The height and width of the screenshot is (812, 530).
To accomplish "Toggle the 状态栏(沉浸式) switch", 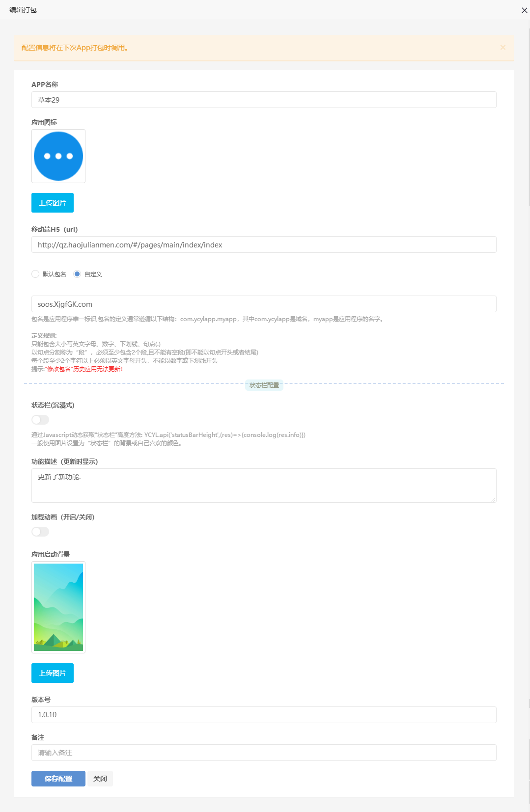I will 40,420.
